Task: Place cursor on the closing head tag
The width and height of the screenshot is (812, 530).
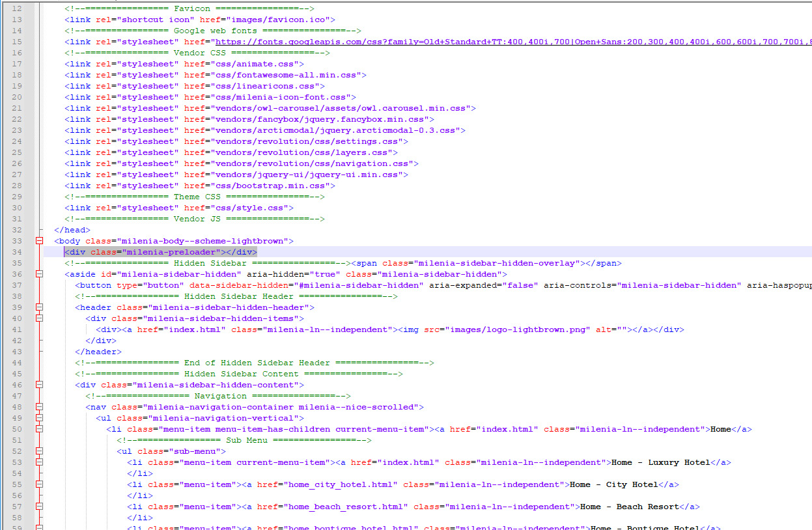Action: 72,230
